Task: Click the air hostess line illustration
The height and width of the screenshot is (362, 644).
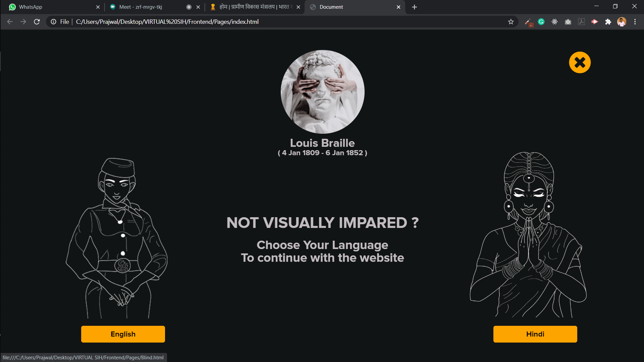Action: [x=117, y=238]
